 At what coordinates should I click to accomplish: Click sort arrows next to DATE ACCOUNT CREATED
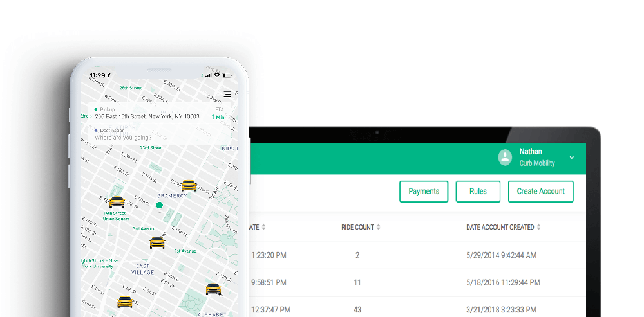(x=538, y=227)
